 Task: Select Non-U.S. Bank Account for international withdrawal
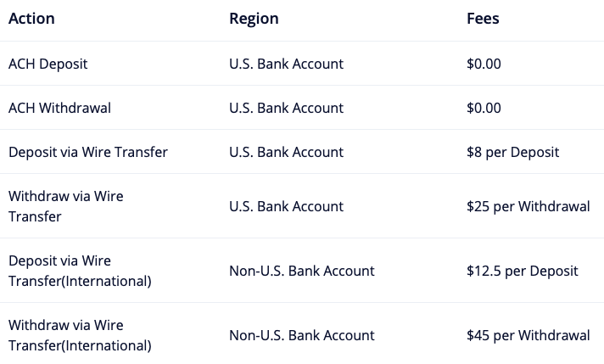[x=301, y=335]
